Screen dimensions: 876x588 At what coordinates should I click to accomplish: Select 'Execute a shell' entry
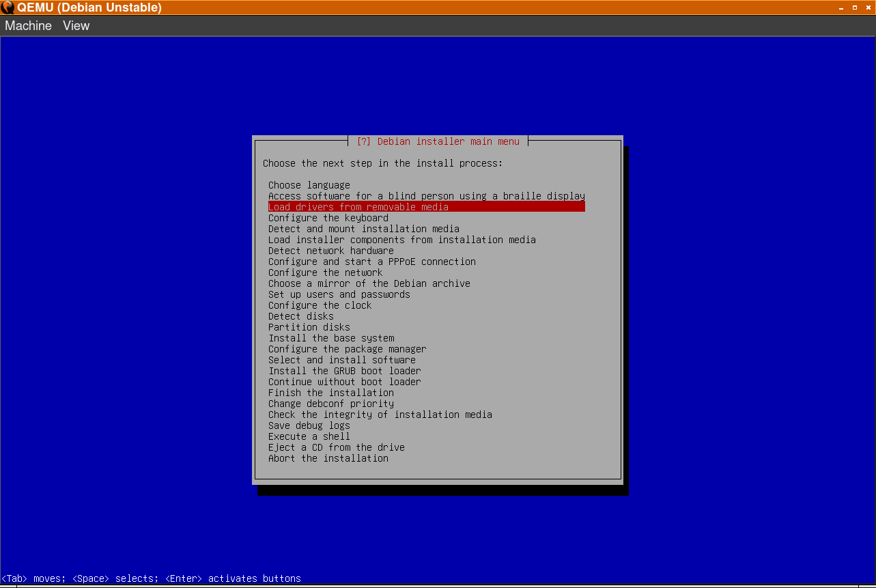click(x=309, y=436)
